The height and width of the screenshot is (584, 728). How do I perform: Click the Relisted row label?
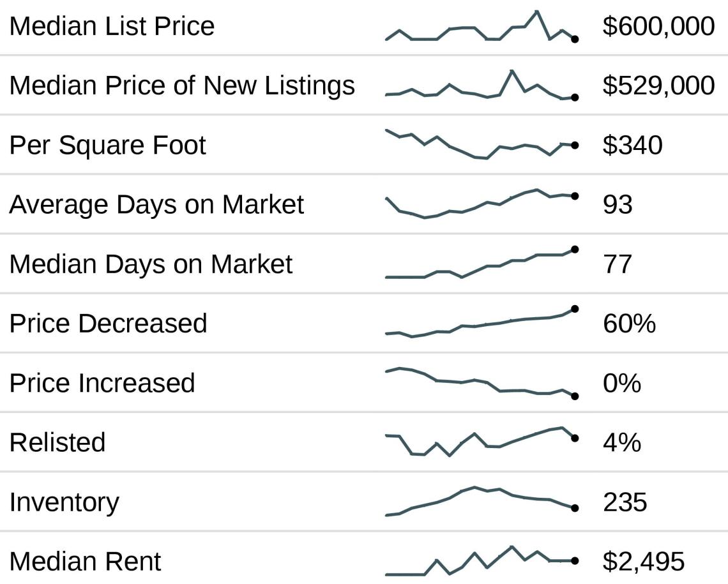[57, 442]
